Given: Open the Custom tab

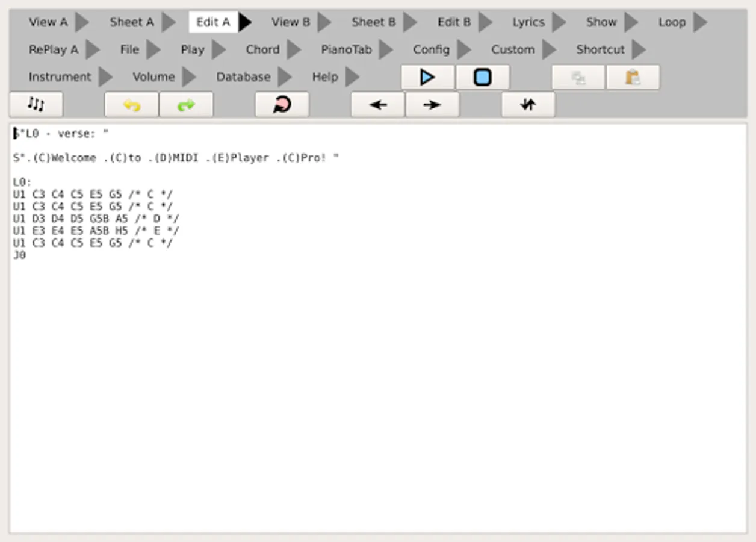Looking at the screenshot, I should click(x=513, y=49).
